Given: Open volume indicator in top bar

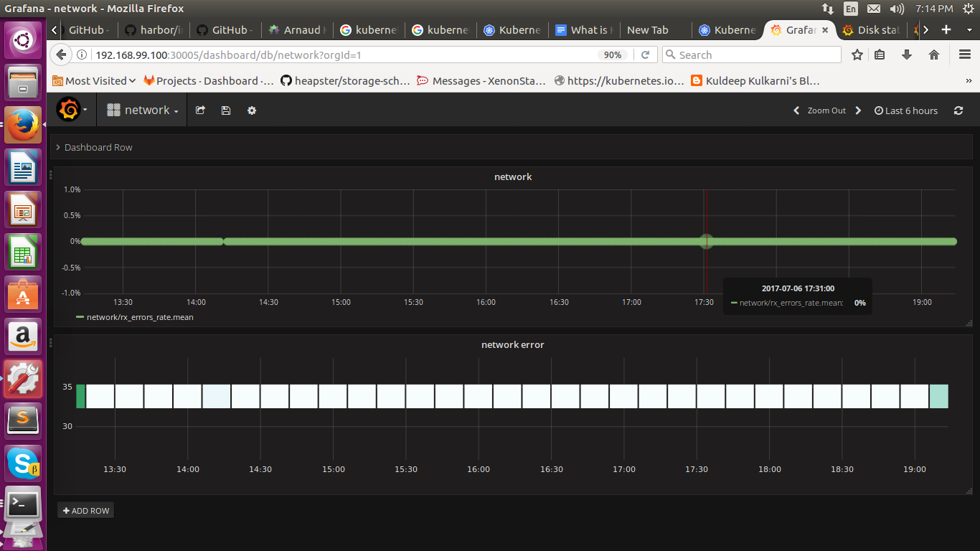Looking at the screenshot, I should click(x=897, y=9).
